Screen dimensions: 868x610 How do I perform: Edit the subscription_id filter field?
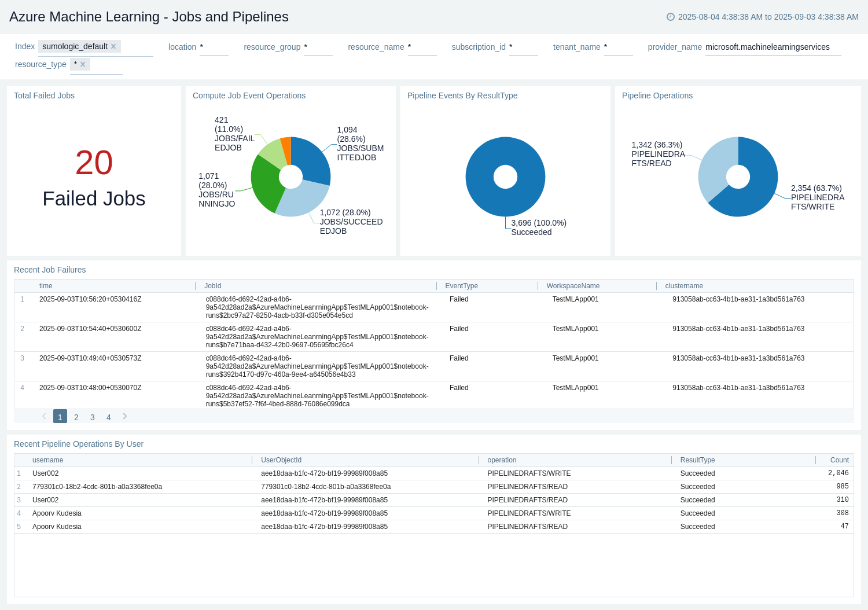(524, 47)
